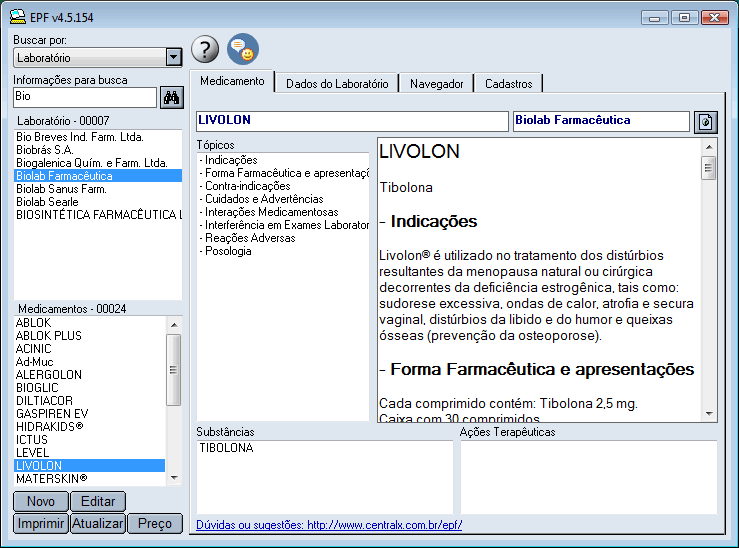Click the Novo button

pyautogui.click(x=41, y=501)
